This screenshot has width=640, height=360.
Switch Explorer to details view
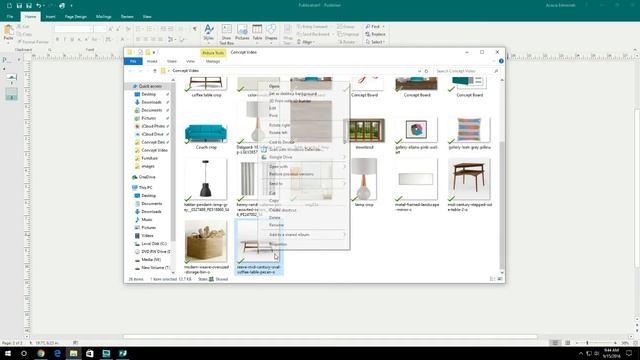(493, 279)
